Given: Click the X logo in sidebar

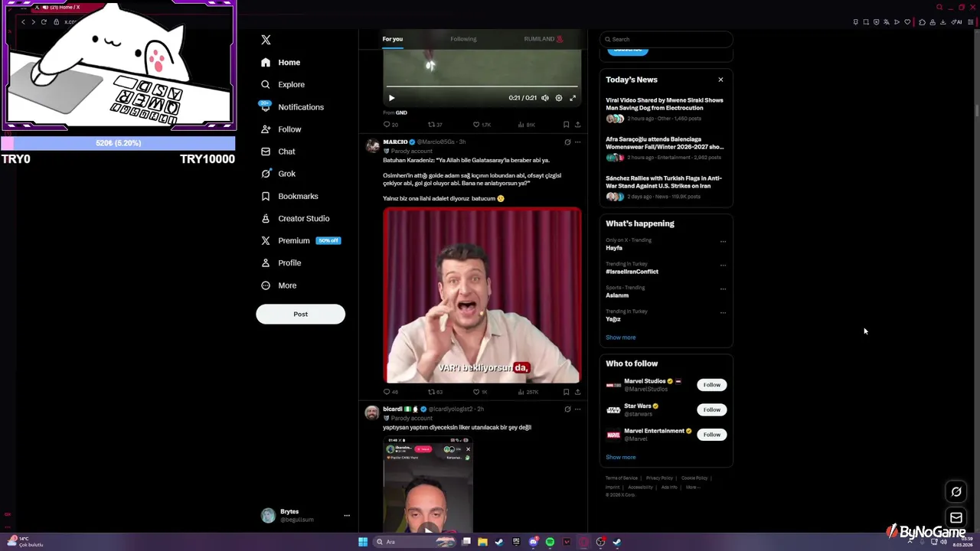Looking at the screenshot, I should pyautogui.click(x=266, y=40).
